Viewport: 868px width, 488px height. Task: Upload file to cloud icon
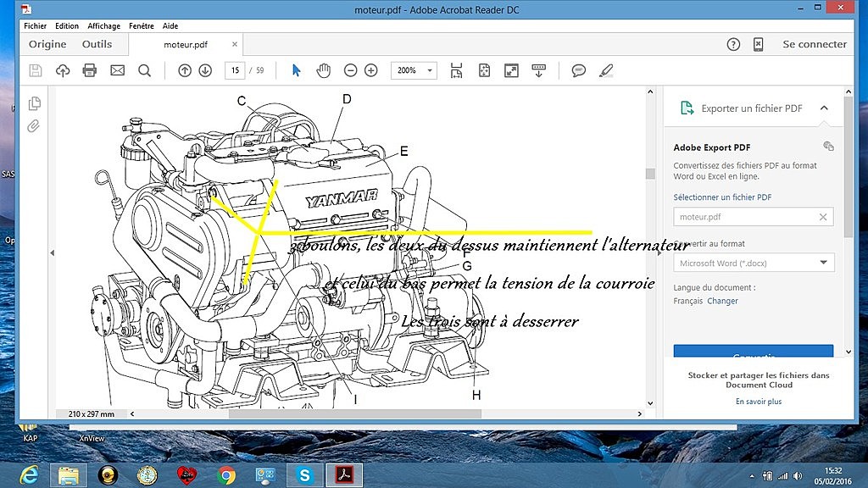(63, 70)
